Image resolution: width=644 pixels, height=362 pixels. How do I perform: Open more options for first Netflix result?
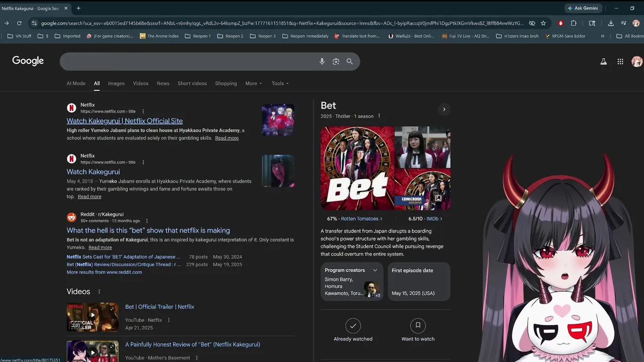pos(143,112)
